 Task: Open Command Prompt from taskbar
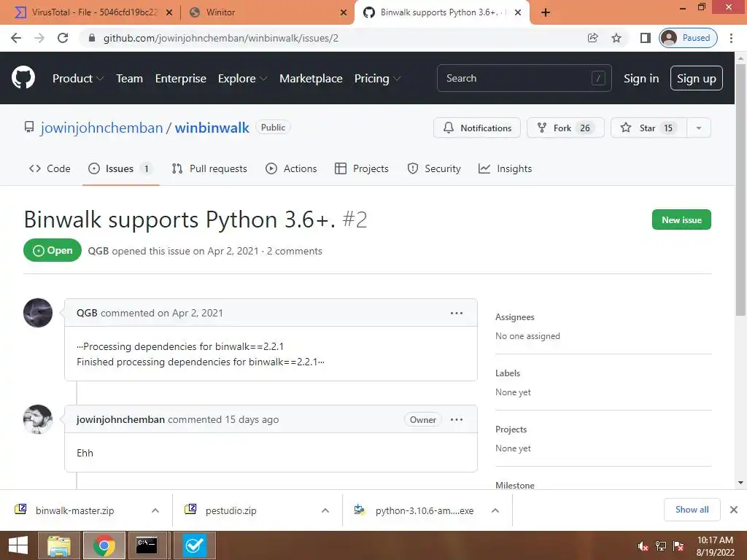147,545
